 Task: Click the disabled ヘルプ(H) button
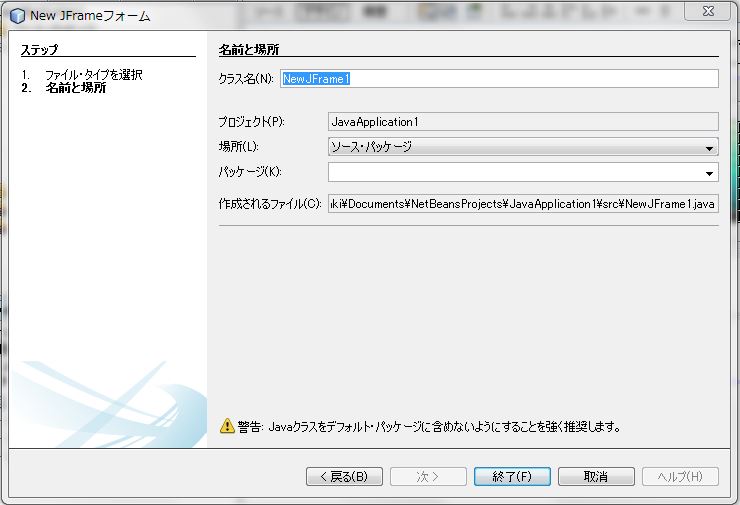[x=680, y=477]
